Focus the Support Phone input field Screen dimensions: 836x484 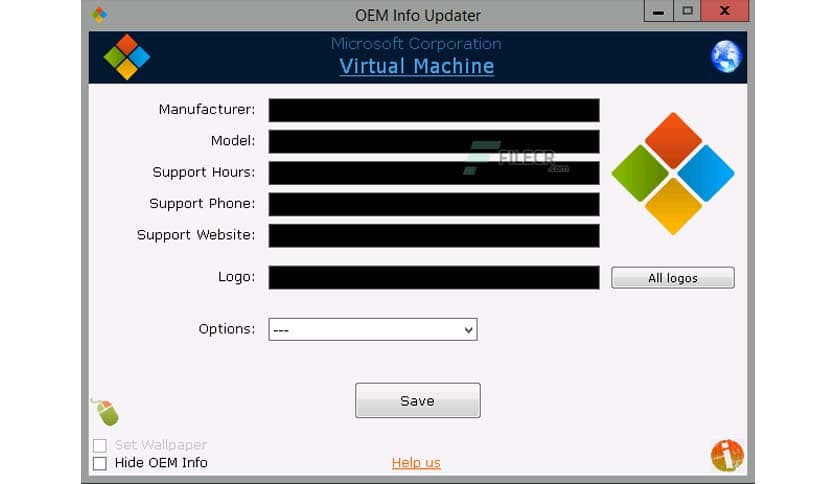coord(434,204)
